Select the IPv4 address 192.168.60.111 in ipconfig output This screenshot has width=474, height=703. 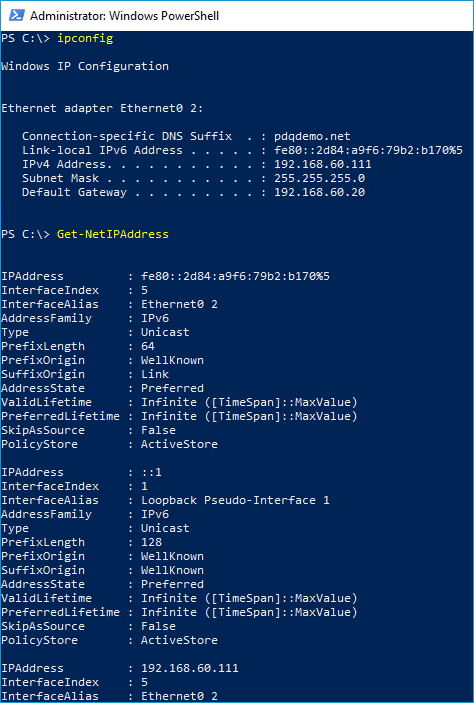point(322,164)
